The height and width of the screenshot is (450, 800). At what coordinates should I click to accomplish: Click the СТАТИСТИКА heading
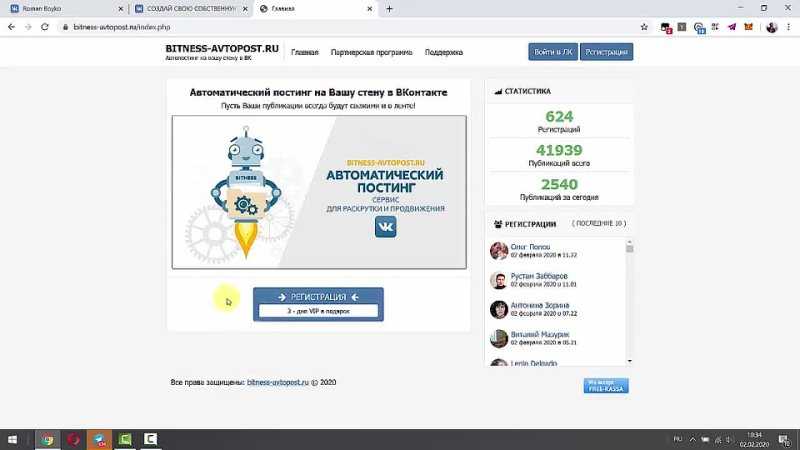tap(528, 91)
